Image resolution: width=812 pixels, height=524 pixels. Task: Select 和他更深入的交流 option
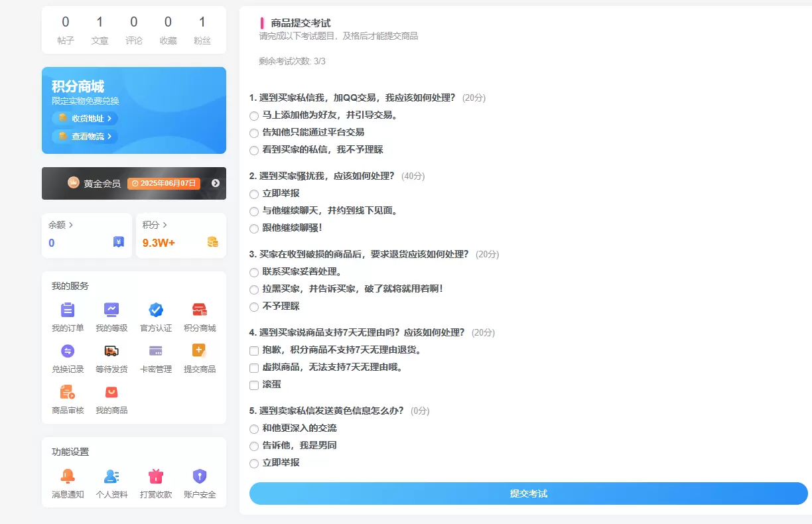coord(254,428)
